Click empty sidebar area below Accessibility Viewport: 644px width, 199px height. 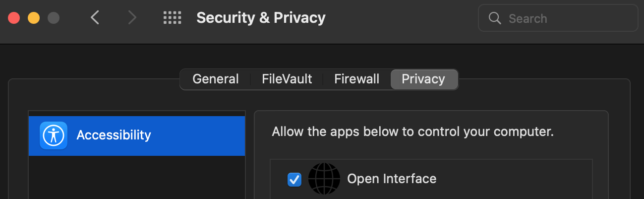point(137,177)
